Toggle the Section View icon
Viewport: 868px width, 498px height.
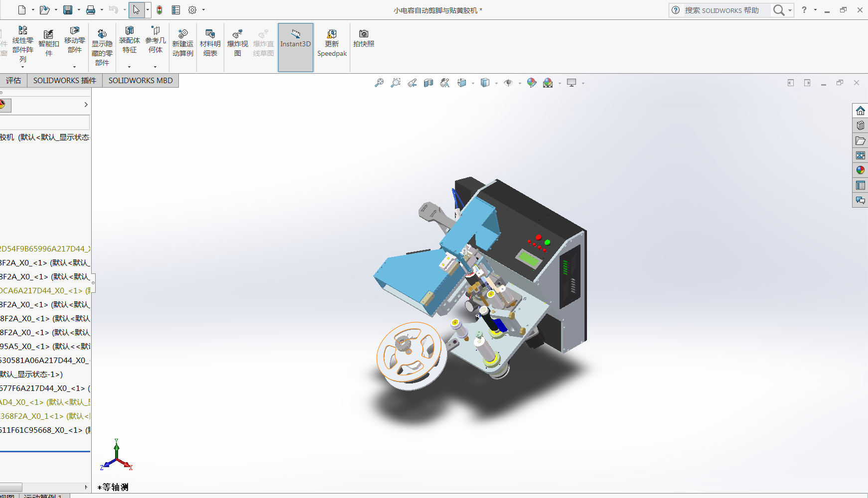(x=429, y=83)
